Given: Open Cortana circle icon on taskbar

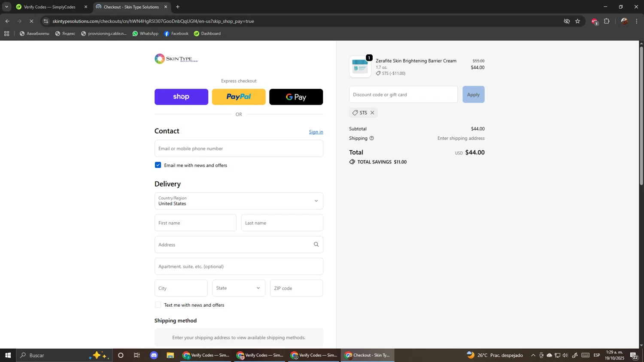Looking at the screenshot, I should (121, 355).
